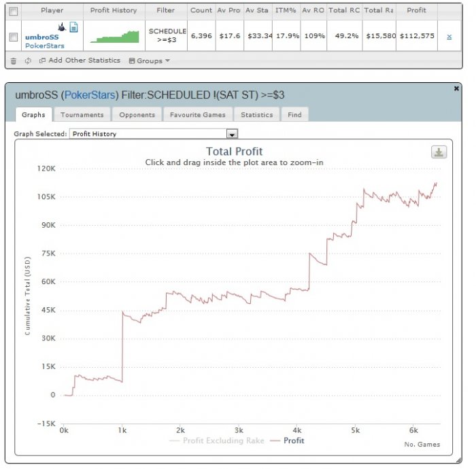Open the Statistics tab
The image size is (476, 469).
(257, 115)
